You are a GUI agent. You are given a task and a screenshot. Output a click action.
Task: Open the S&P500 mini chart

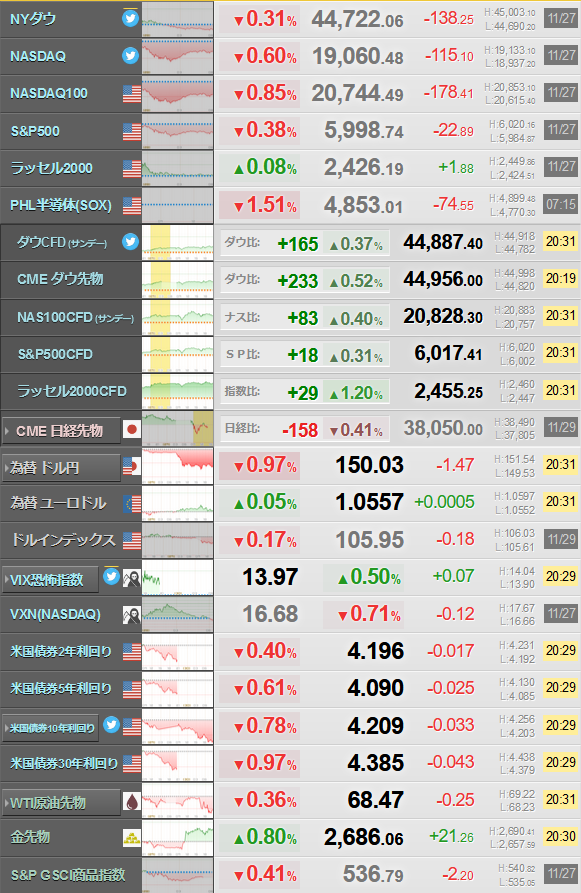click(177, 131)
